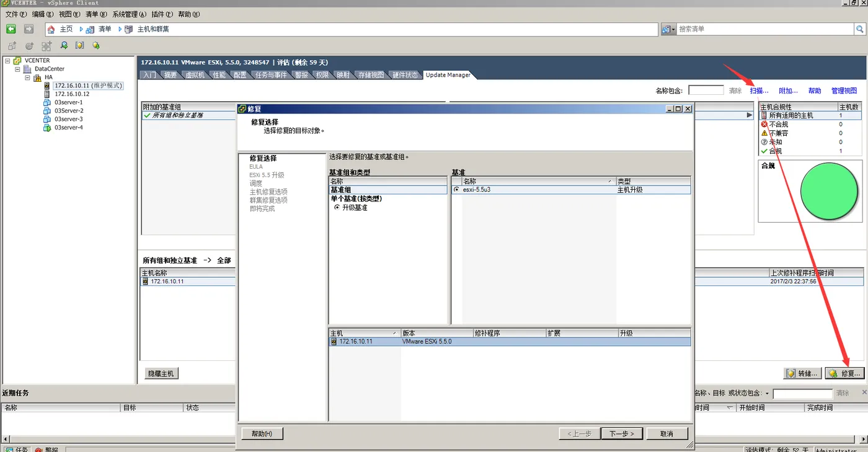Click the 清单 inventory icon in breadcrumb

91,29
